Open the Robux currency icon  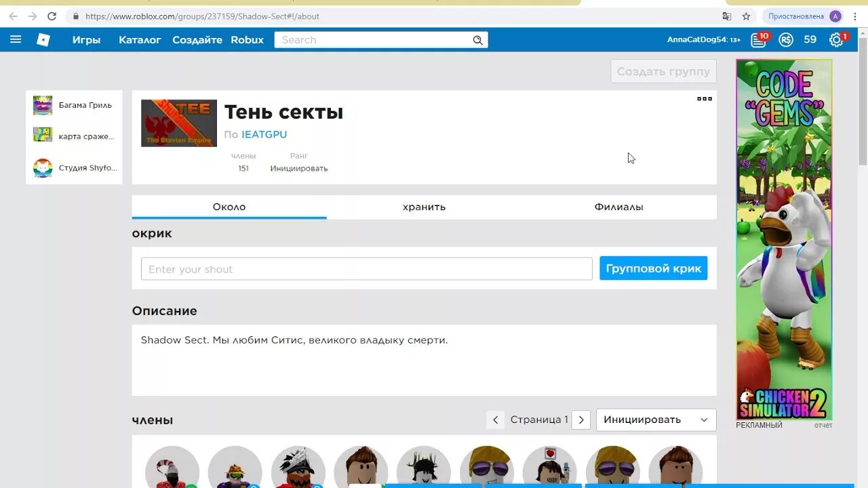tap(786, 40)
